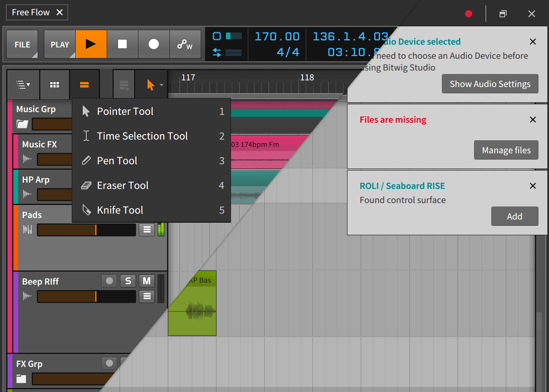Image resolution: width=549 pixels, height=392 pixels.
Task: Select the Eraser Tool
Action: click(123, 185)
